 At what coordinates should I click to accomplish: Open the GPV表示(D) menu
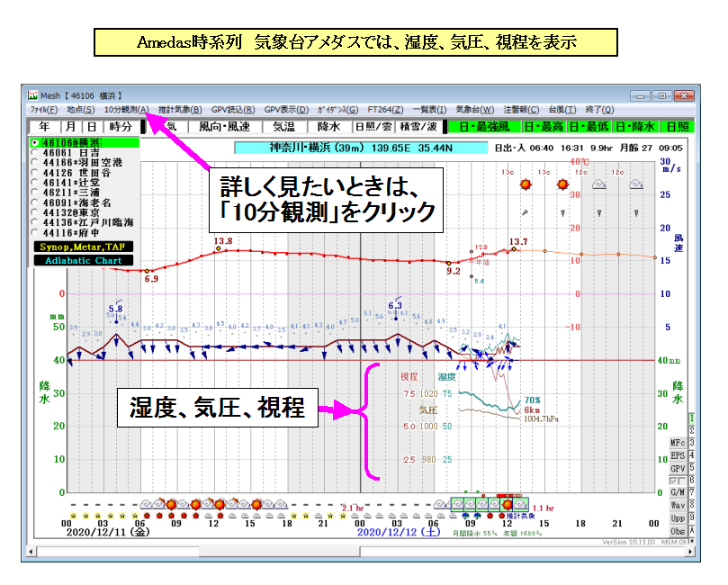pyautogui.click(x=286, y=110)
